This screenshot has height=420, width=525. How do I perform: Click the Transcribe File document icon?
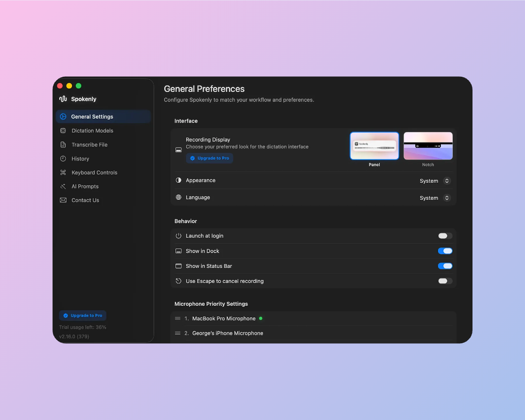pos(63,145)
